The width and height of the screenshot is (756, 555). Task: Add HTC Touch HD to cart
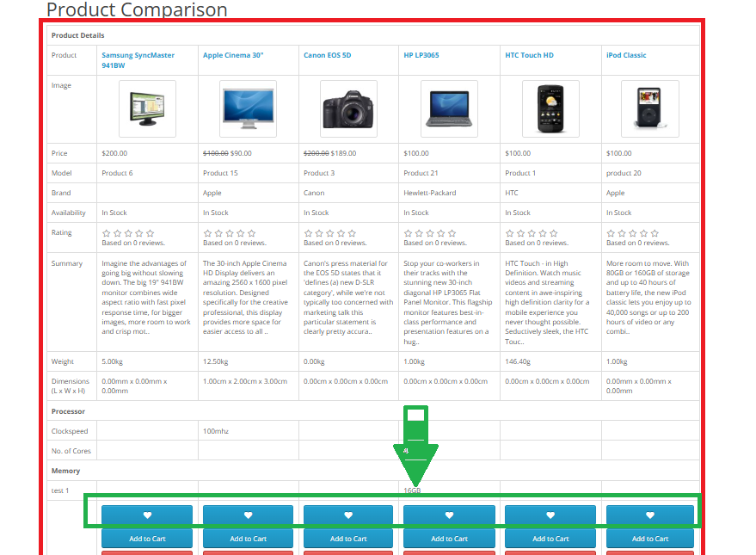[x=550, y=539]
